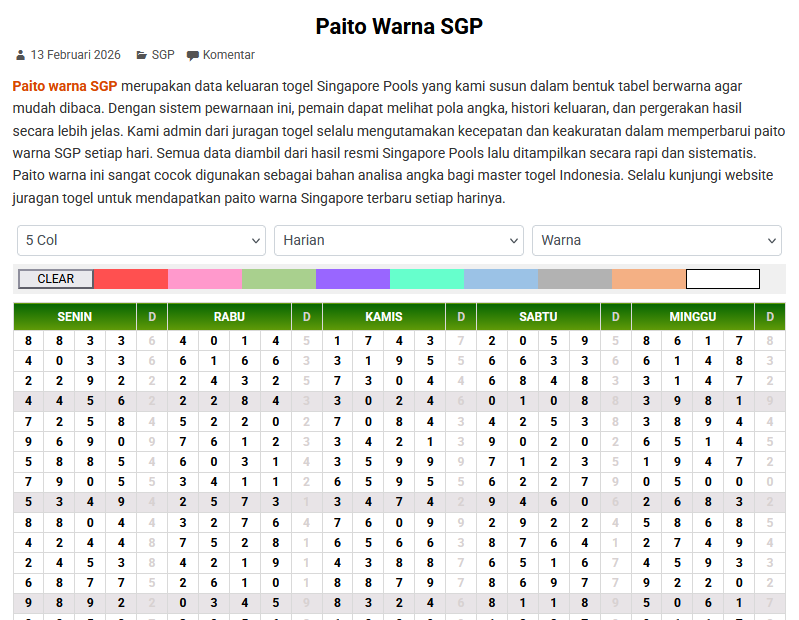Viewport: 799px width, 620px height.
Task: Click the D header after SENIN
Action: pos(152,317)
